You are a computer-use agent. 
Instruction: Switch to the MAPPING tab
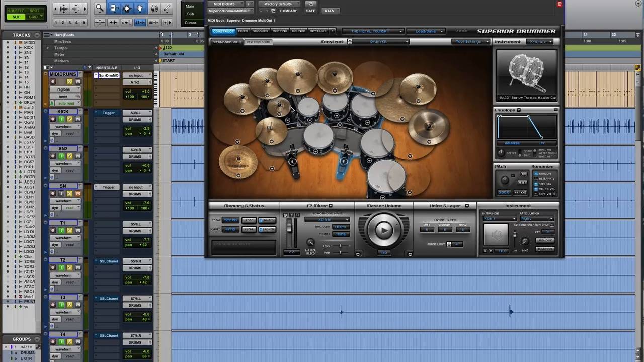(x=280, y=31)
